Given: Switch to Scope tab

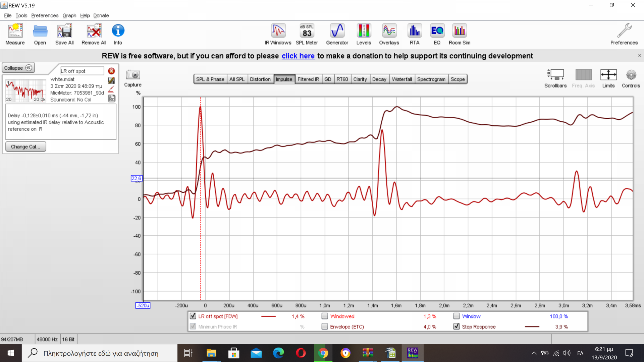Looking at the screenshot, I should click(458, 79).
